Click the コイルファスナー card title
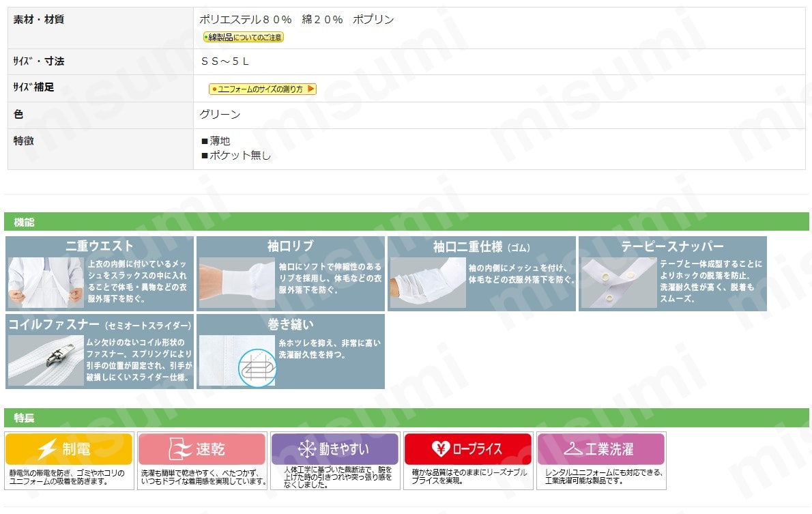This screenshot has width=812, height=514. tap(100, 324)
